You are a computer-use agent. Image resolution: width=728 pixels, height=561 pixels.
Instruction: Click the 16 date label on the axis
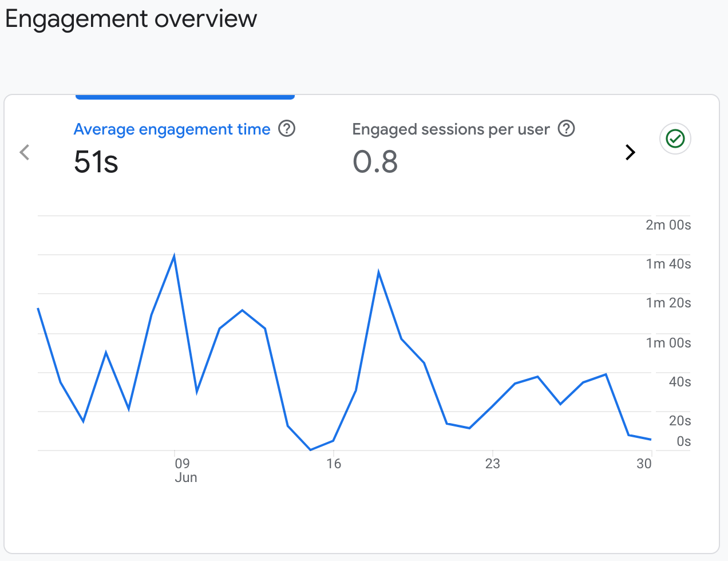pos(334,464)
